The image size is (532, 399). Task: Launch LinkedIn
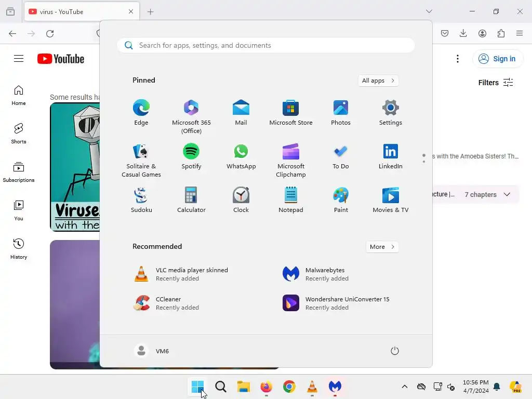pyautogui.click(x=391, y=156)
